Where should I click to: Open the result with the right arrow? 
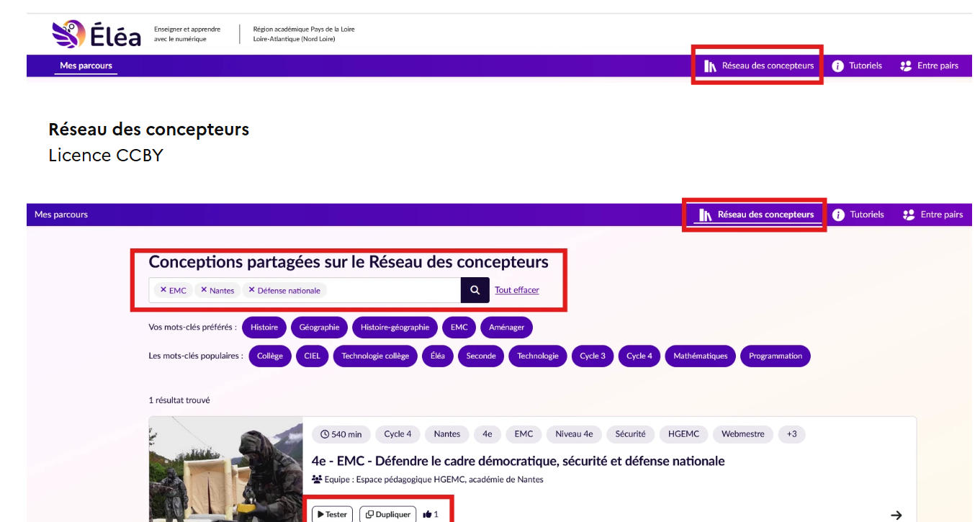896,515
